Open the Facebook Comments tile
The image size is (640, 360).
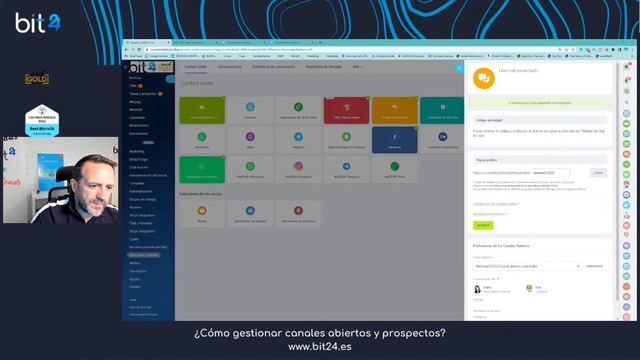point(442,140)
